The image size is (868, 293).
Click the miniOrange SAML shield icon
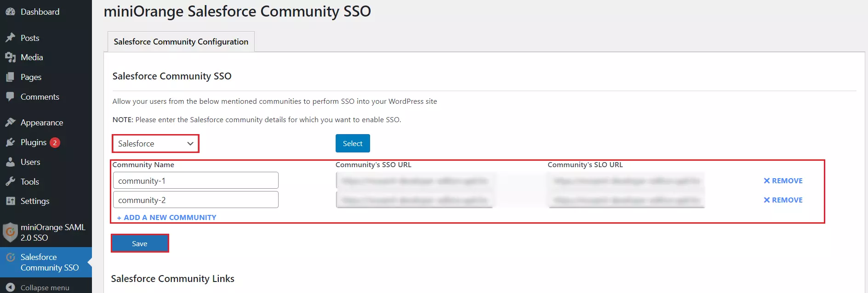tap(10, 232)
